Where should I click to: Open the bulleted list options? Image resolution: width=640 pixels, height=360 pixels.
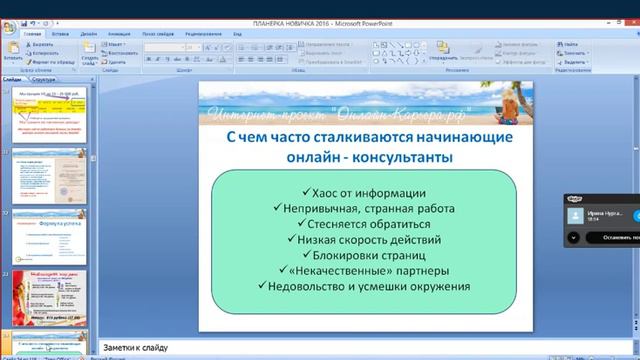tap(243, 48)
